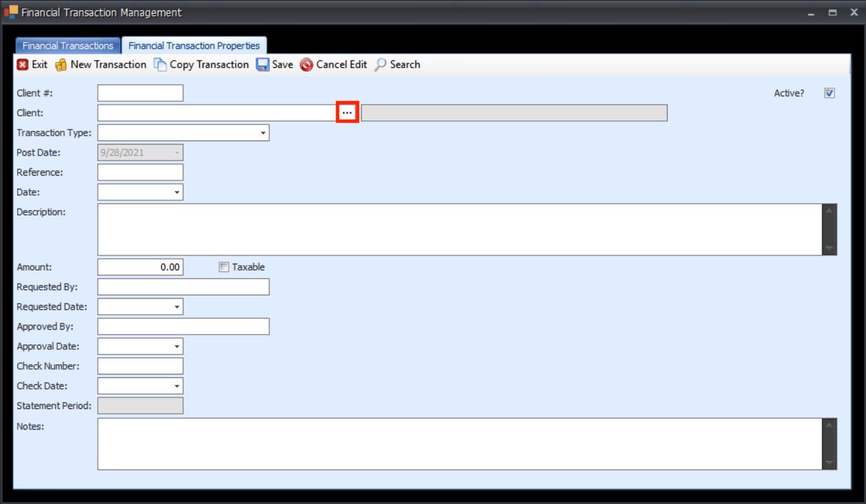Screen dimensions: 866x504
Task: Open the Check Date dropdown
Action: click(177, 386)
